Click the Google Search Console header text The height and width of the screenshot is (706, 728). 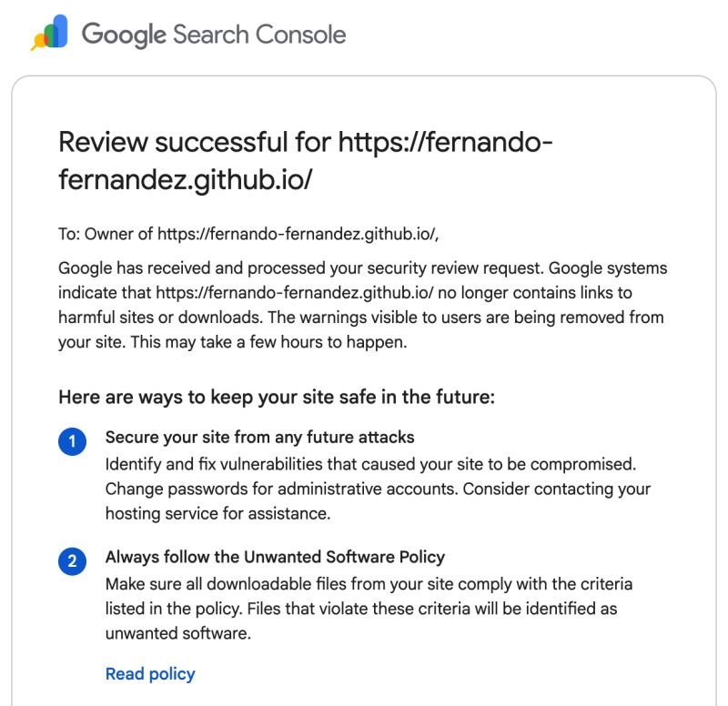214,35
